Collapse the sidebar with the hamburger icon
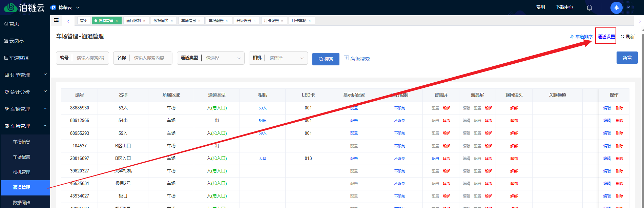 (x=56, y=20)
